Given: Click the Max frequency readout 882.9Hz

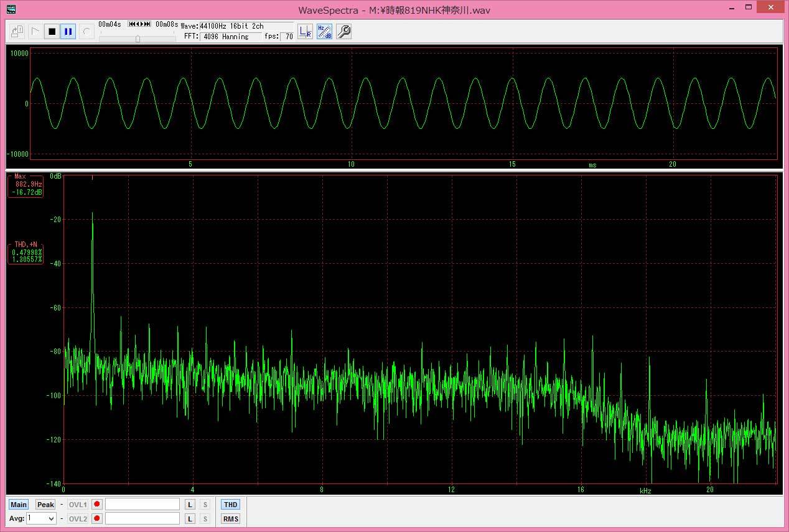Looking at the screenshot, I should 29,185.
